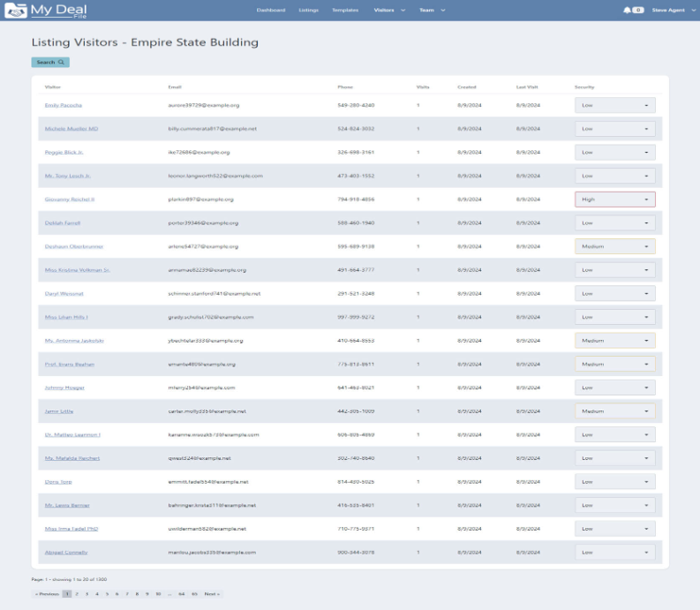Screen dimensions: 700x610
Task: Click the My Deal File logo
Action: (46, 11)
